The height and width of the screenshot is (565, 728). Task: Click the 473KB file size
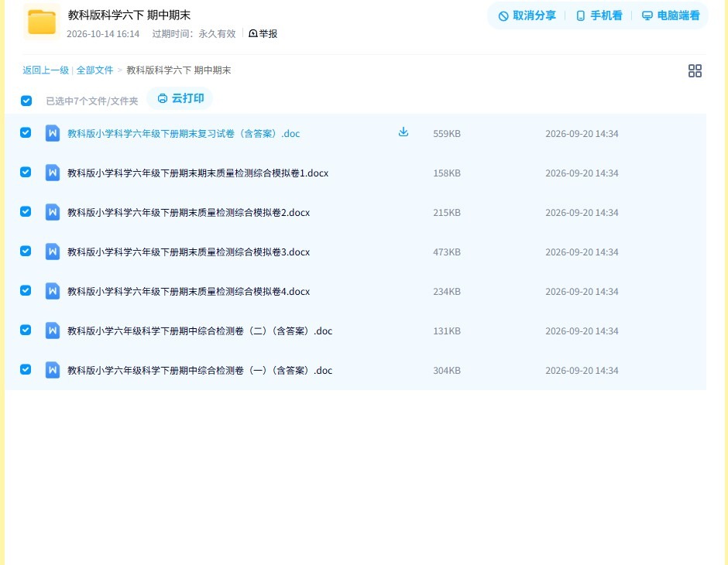point(447,252)
